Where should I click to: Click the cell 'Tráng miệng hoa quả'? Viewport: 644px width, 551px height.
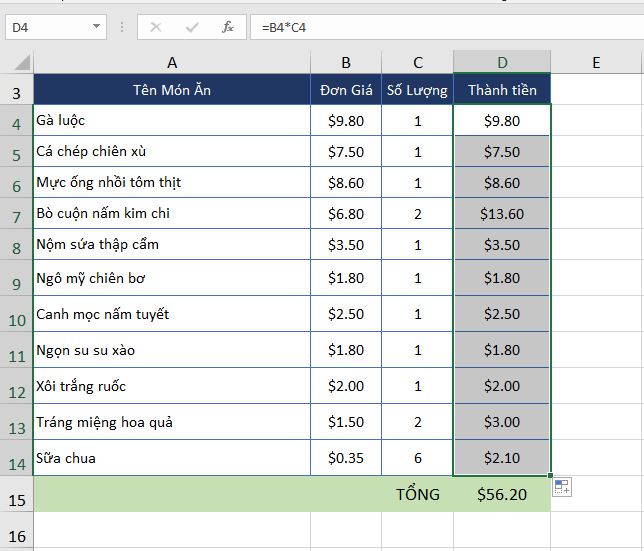click(172, 422)
